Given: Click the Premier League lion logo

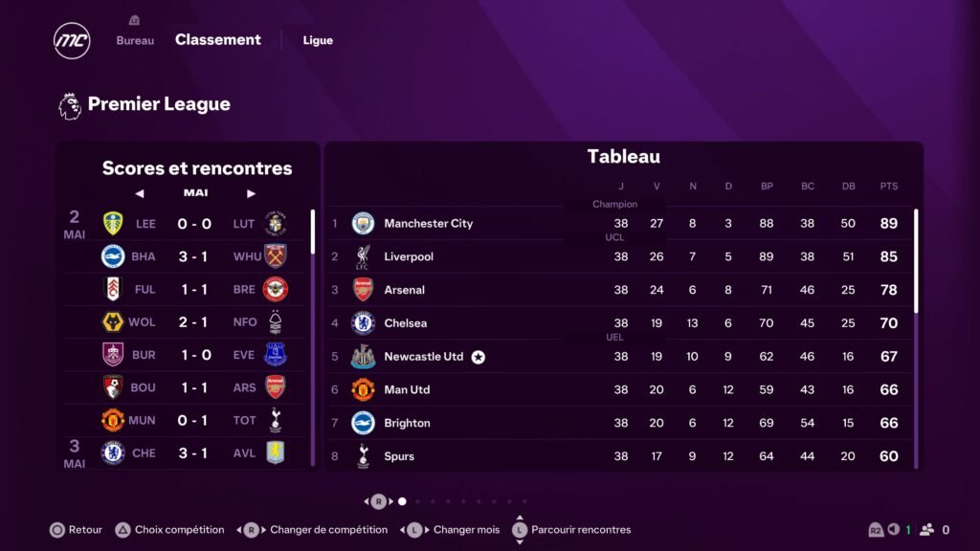Looking at the screenshot, I should click(x=69, y=105).
